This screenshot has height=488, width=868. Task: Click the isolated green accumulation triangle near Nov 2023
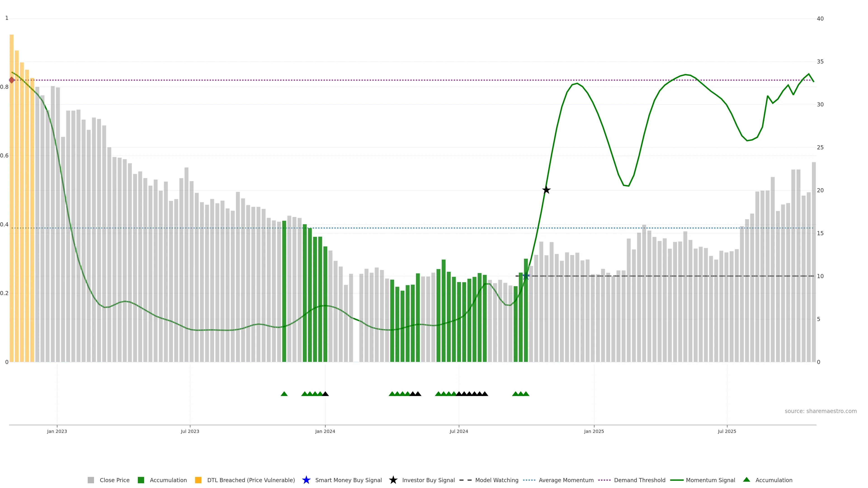pyautogui.click(x=284, y=394)
